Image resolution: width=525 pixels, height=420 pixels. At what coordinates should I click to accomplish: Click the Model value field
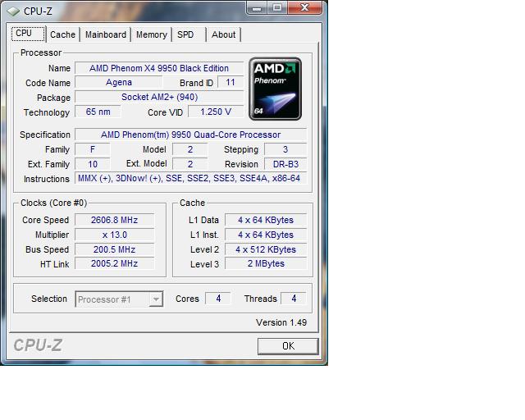(x=189, y=149)
